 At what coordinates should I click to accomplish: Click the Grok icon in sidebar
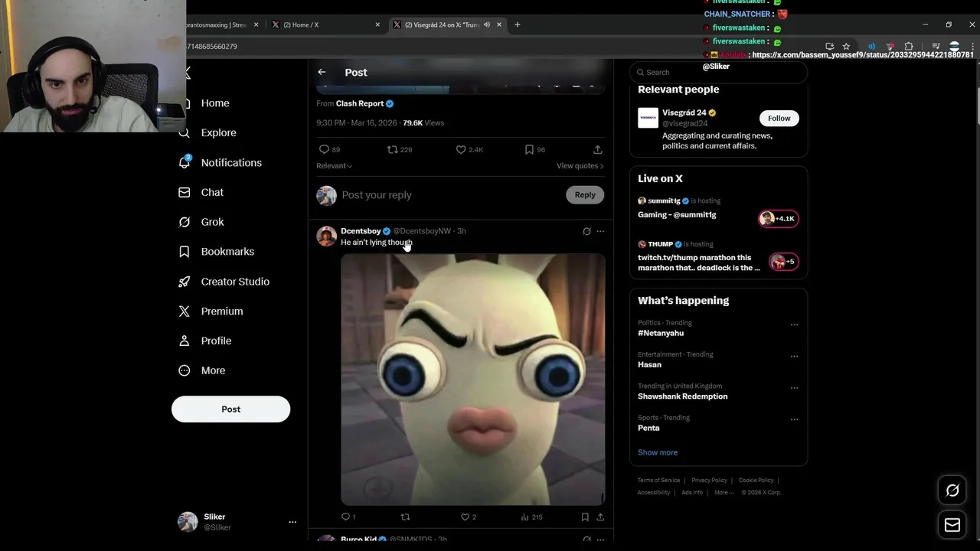pyautogui.click(x=184, y=222)
